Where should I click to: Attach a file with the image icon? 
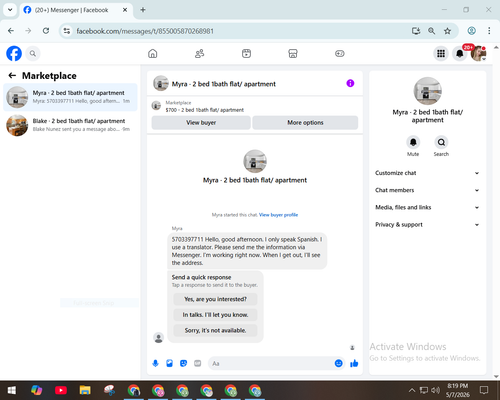coord(169,363)
